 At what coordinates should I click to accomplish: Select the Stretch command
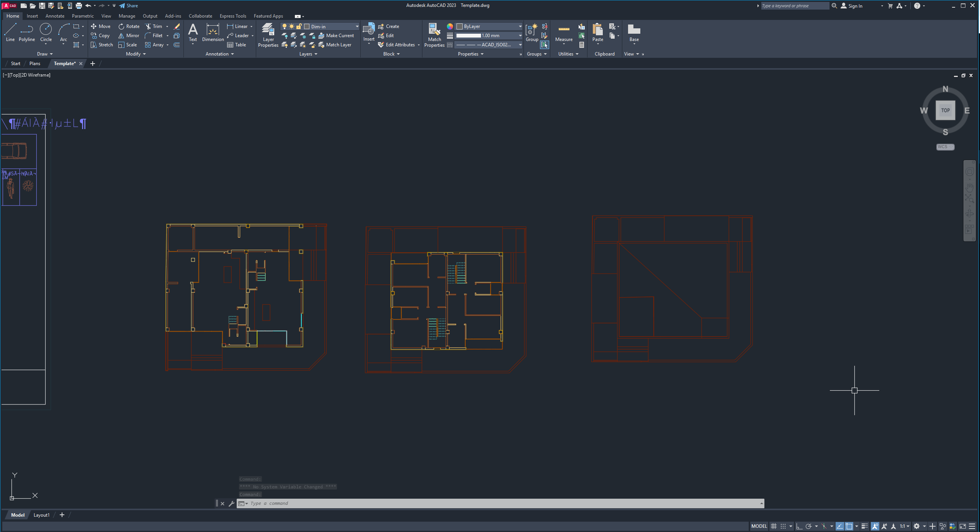click(102, 45)
